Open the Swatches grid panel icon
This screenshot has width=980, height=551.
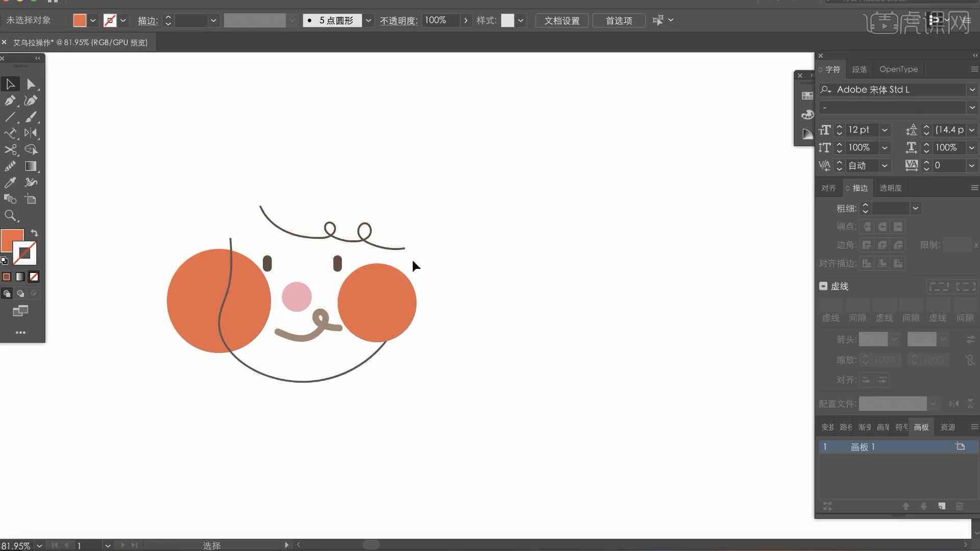pos(807,95)
